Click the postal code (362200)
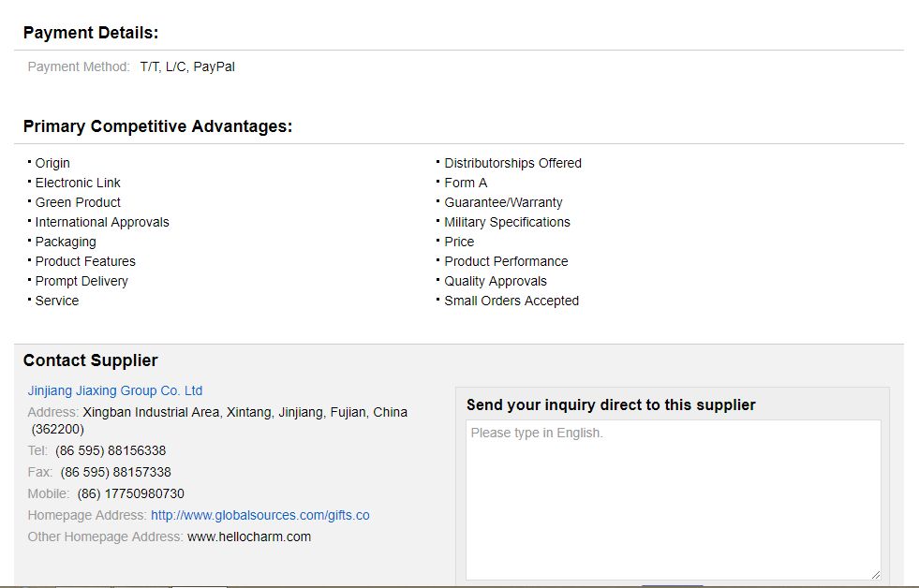 pos(57,429)
